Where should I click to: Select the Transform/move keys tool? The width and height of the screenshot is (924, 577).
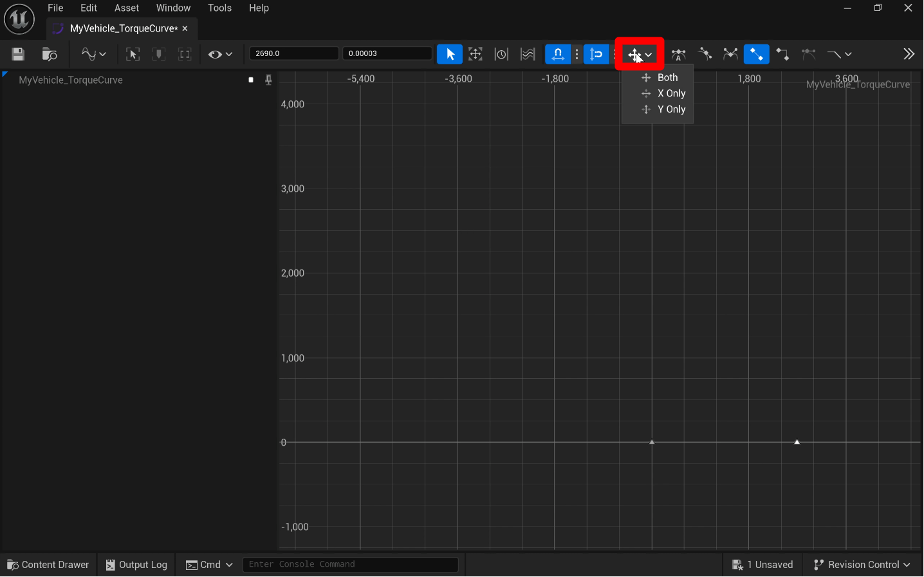point(476,54)
